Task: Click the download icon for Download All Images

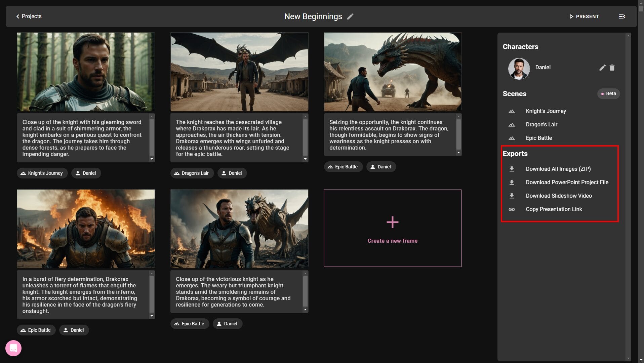Action: coord(512,169)
